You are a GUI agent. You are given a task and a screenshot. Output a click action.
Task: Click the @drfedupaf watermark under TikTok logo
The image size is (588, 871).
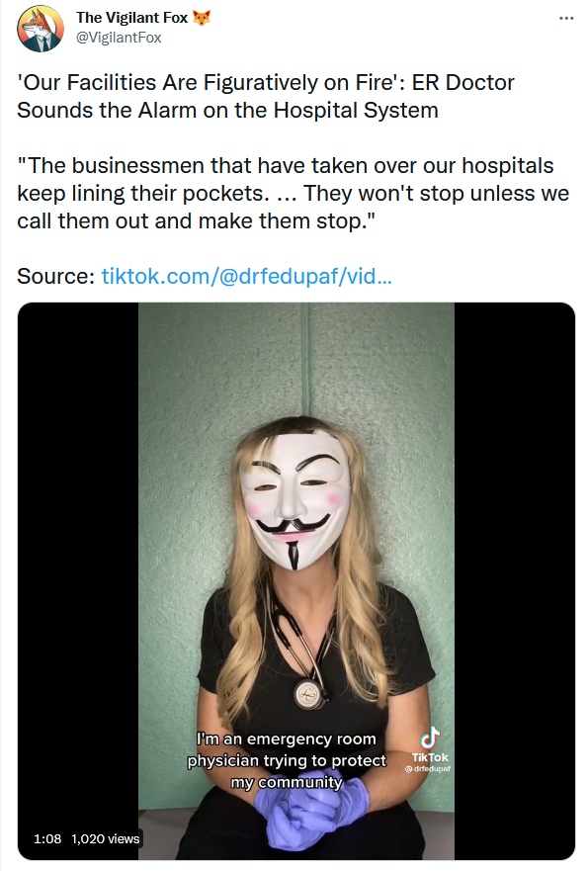point(428,769)
